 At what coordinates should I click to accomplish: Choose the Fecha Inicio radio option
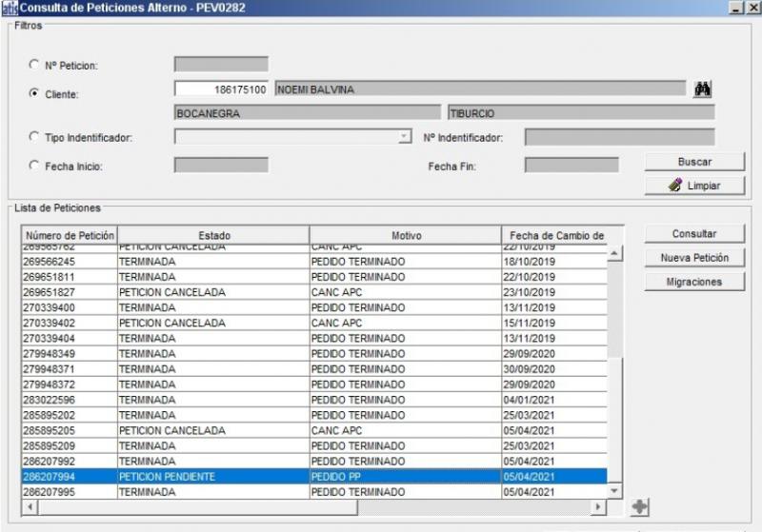pyautogui.click(x=35, y=166)
